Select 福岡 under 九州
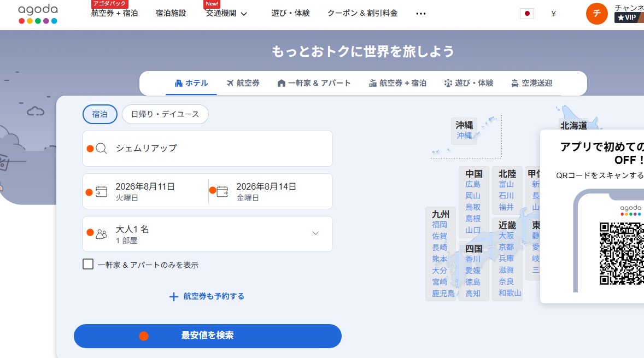 (440, 225)
